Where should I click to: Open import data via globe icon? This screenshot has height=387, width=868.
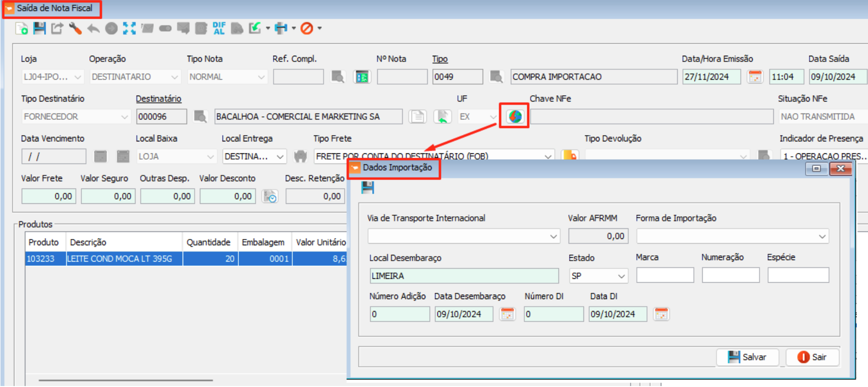point(515,116)
